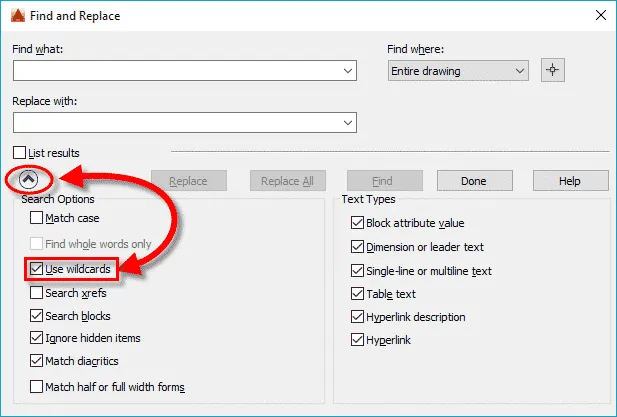Click the Search Options group title
Viewport: 617px width, 417px height.
(58, 199)
